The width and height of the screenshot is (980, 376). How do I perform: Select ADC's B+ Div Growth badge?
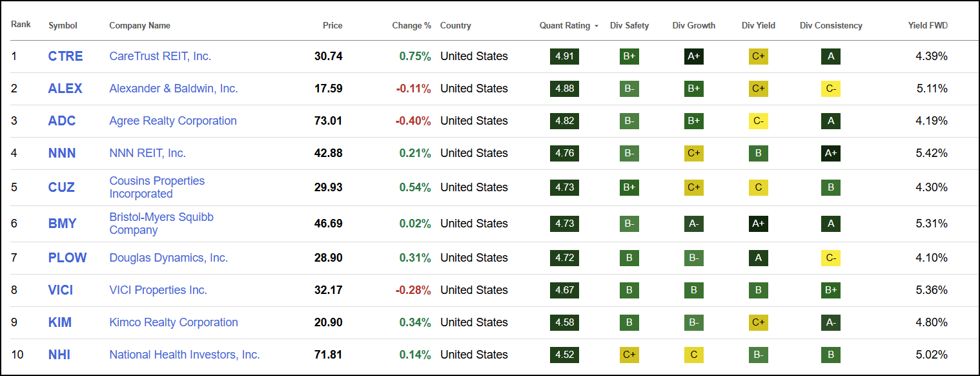(693, 121)
